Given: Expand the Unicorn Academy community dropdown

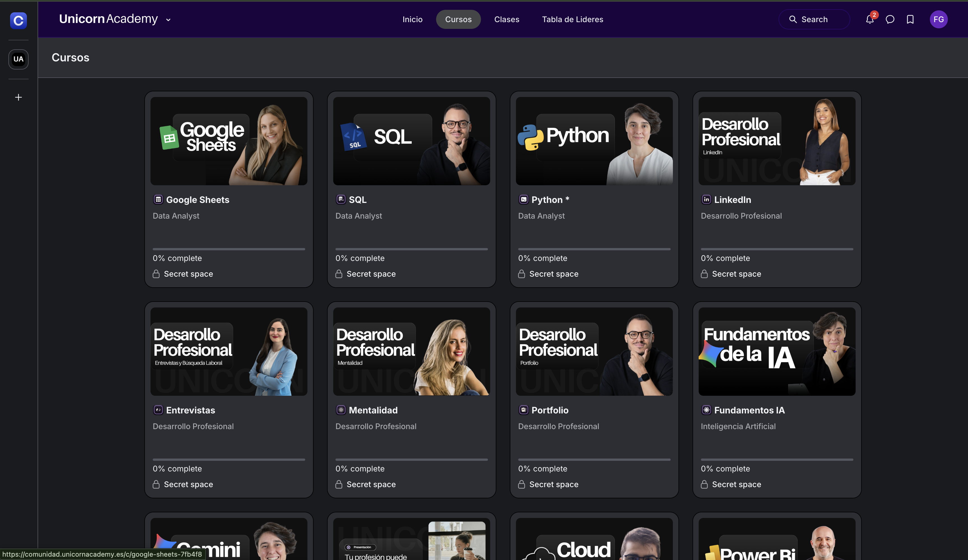Looking at the screenshot, I should pyautogui.click(x=168, y=20).
